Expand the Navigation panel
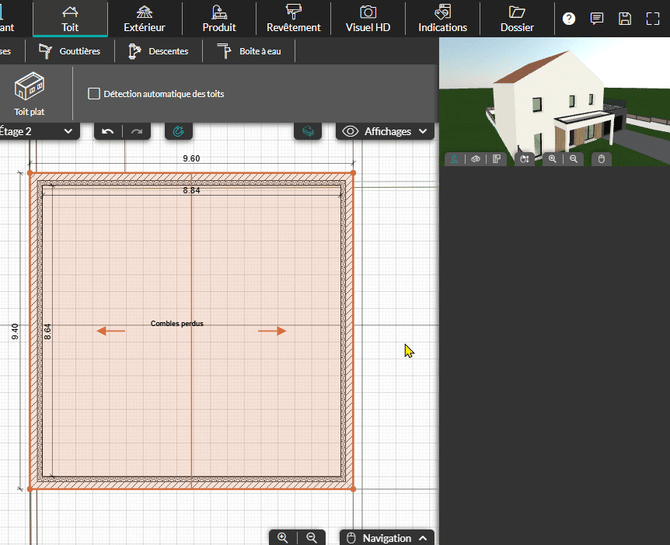Viewport: 670px width, 545px height. pyautogui.click(x=387, y=538)
